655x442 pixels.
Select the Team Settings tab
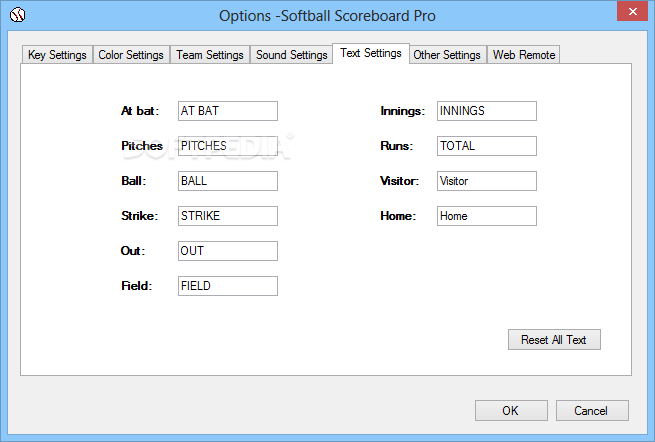pos(210,55)
